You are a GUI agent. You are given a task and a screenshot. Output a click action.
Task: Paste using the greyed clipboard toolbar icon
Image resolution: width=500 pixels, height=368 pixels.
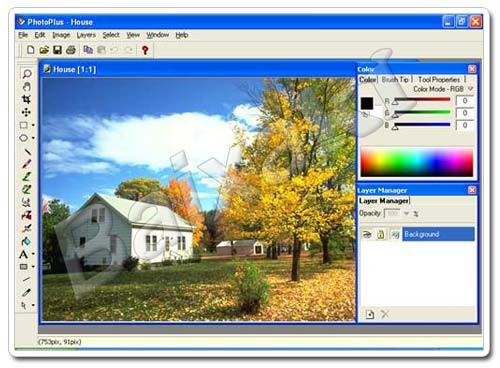(101, 50)
